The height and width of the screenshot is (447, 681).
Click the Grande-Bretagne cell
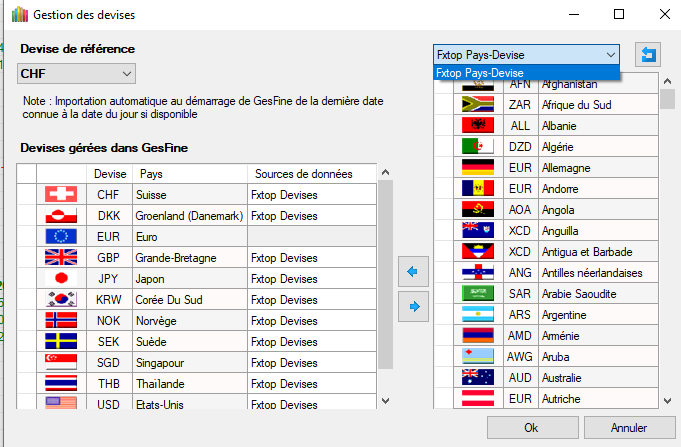coord(190,257)
